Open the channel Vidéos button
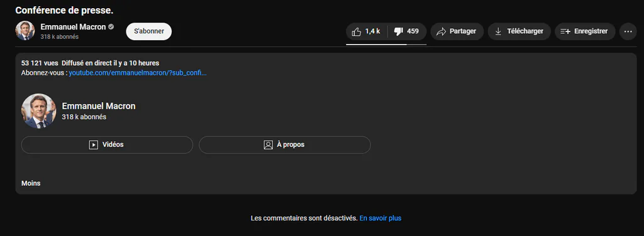 point(107,145)
